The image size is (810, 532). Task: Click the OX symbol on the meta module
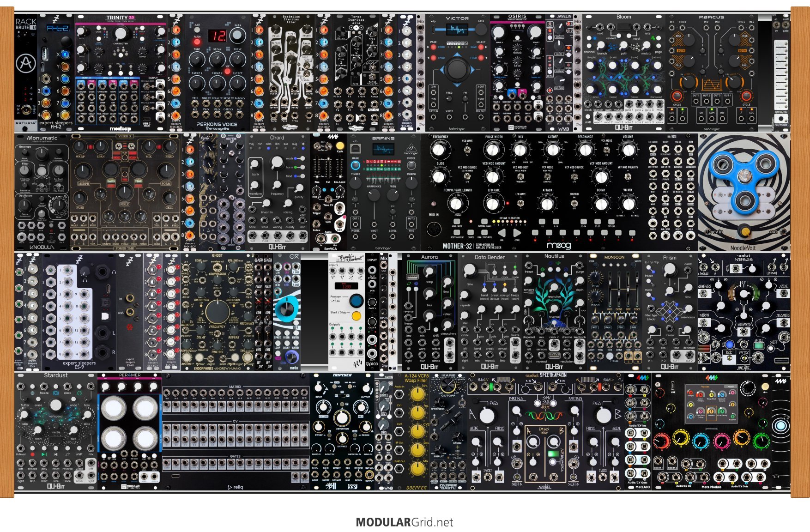294,257
